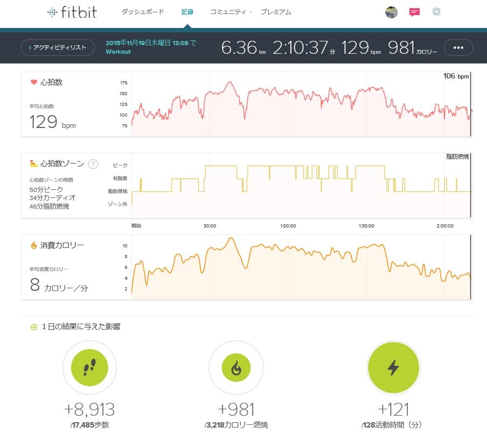Click the 50分ピーク zone time
This screenshot has height=448, width=487.
pos(46,189)
